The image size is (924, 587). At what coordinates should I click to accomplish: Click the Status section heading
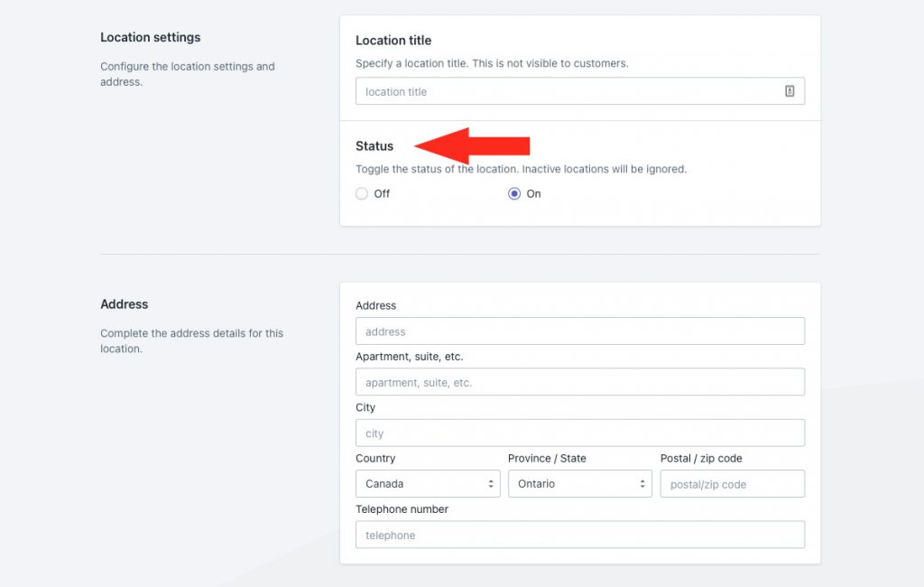(x=374, y=145)
